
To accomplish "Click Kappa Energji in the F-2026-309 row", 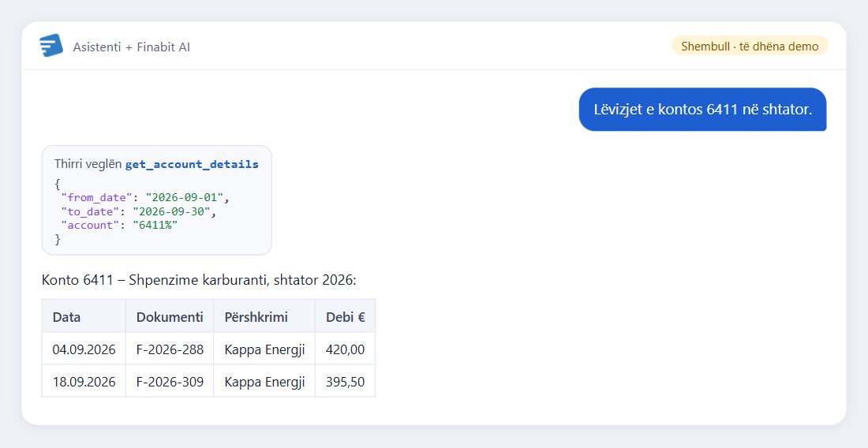I will coord(264,382).
